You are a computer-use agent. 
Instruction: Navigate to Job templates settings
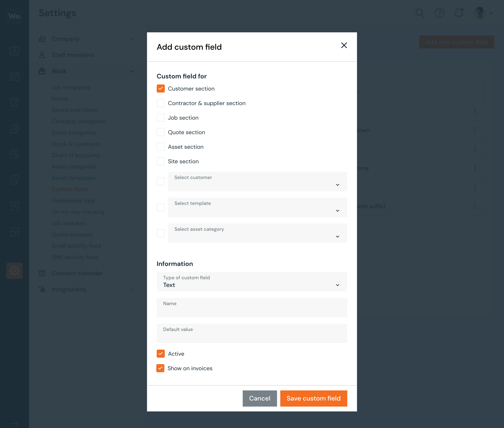[x=70, y=87]
